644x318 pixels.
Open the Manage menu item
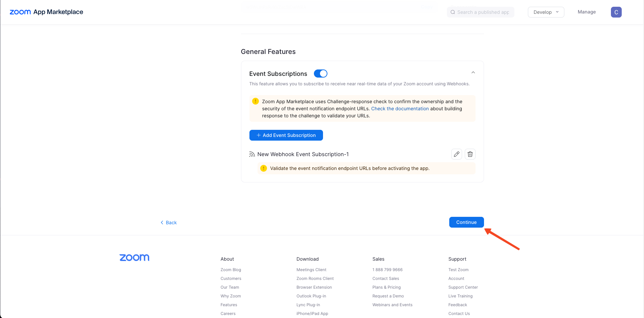point(587,12)
